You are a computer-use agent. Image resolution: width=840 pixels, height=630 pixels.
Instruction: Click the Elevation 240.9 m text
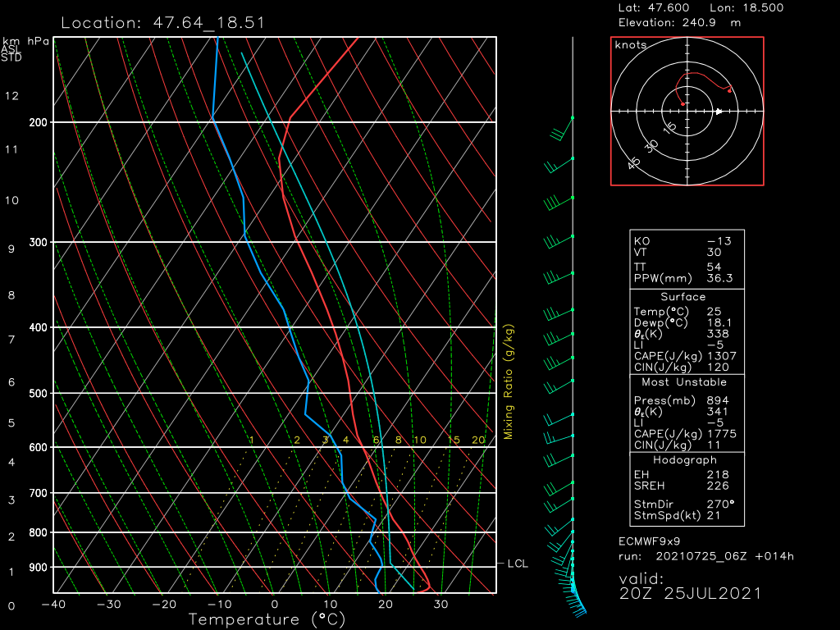(678, 22)
